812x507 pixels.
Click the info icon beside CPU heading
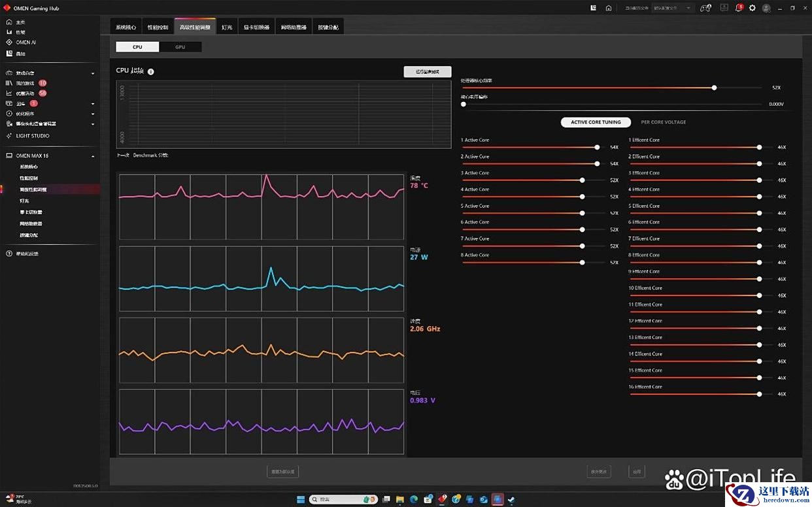tap(151, 71)
